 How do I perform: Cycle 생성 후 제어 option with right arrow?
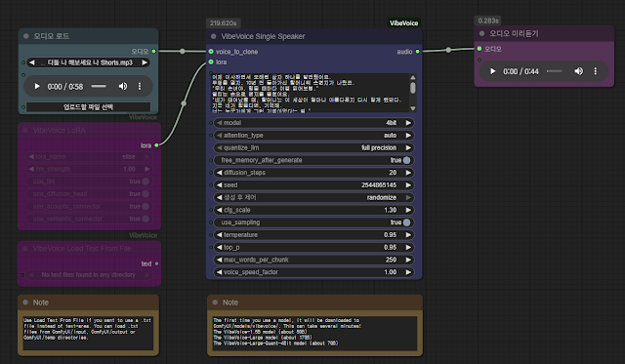(408, 197)
